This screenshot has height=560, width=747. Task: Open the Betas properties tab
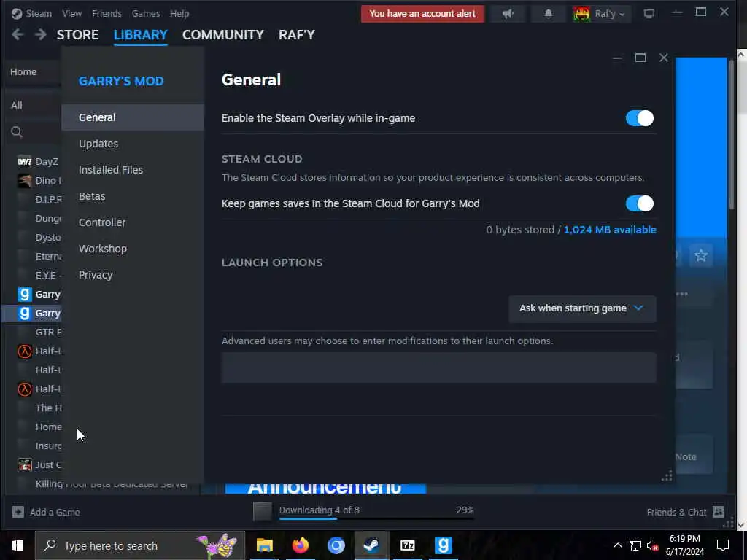[x=133, y=196]
